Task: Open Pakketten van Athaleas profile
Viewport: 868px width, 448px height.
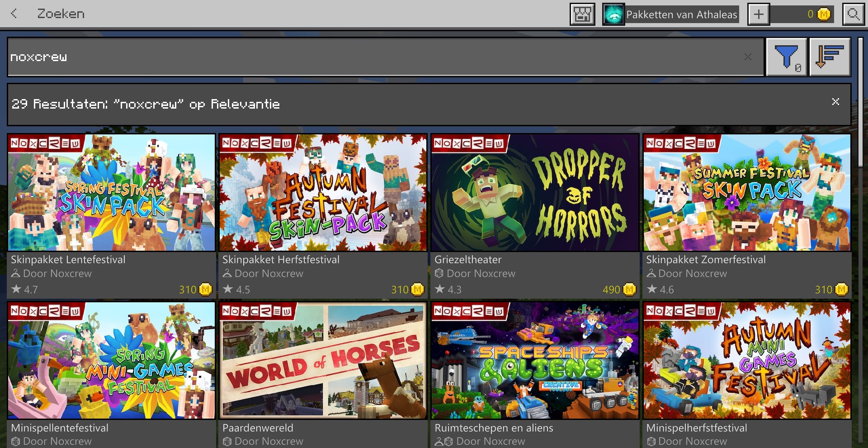Action: coord(671,14)
